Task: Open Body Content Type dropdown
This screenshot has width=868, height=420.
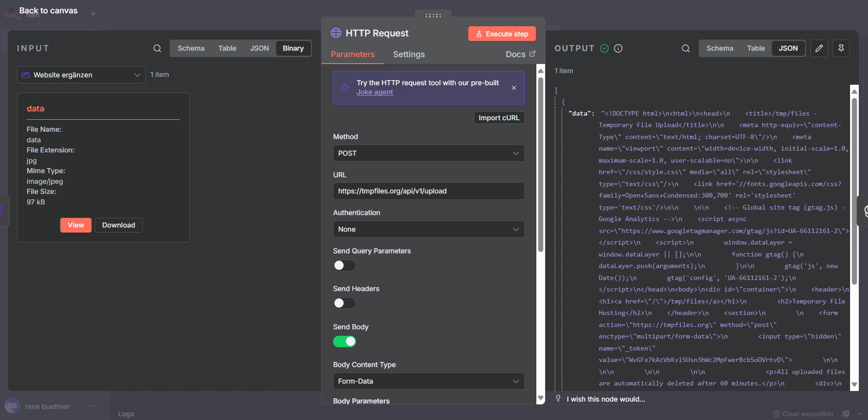Action: (428, 381)
